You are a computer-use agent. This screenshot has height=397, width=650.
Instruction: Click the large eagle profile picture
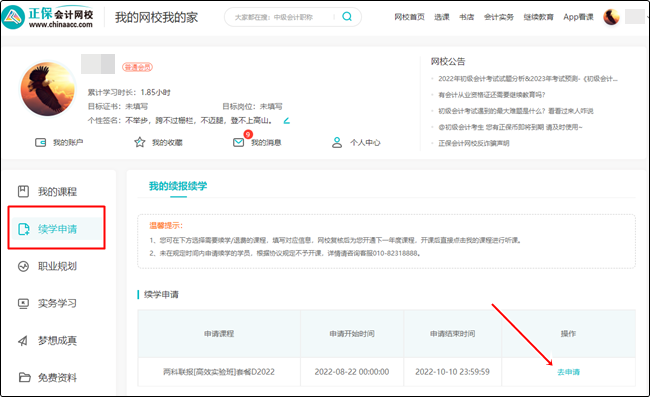click(x=48, y=89)
